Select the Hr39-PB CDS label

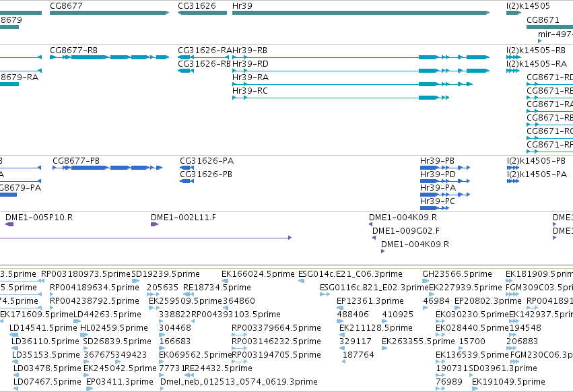(437, 161)
